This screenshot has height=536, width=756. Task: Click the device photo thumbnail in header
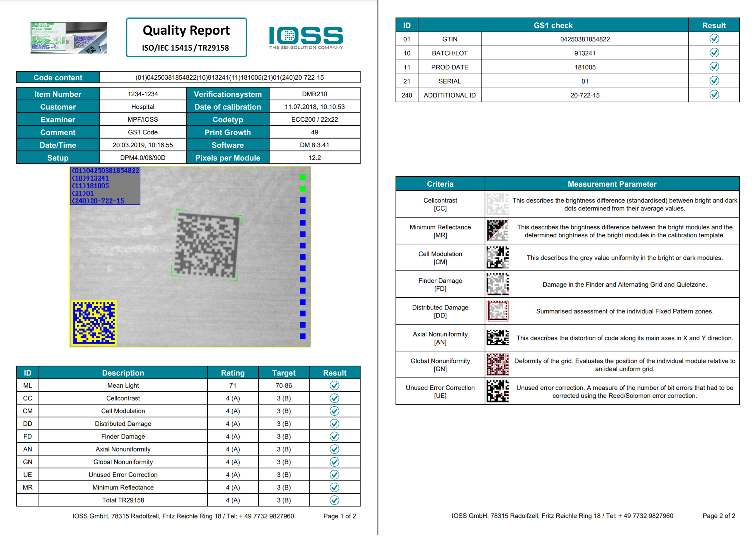click(69, 38)
